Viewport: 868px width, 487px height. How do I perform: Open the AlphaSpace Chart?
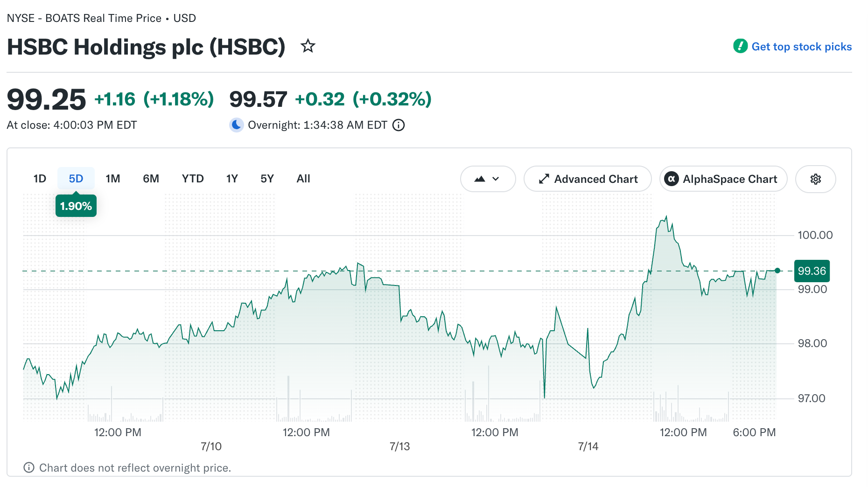coord(723,179)
